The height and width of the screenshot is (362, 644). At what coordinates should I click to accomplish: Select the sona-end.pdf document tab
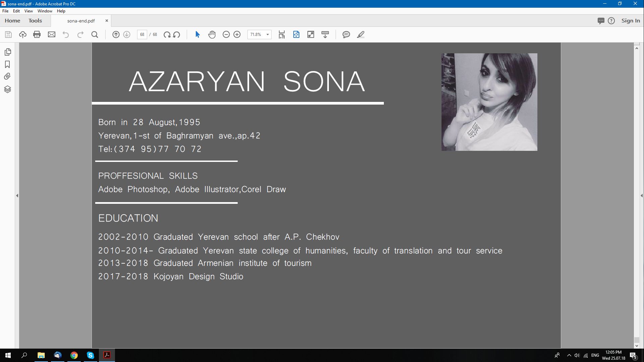pyautogui.click(x=81, y=21)
